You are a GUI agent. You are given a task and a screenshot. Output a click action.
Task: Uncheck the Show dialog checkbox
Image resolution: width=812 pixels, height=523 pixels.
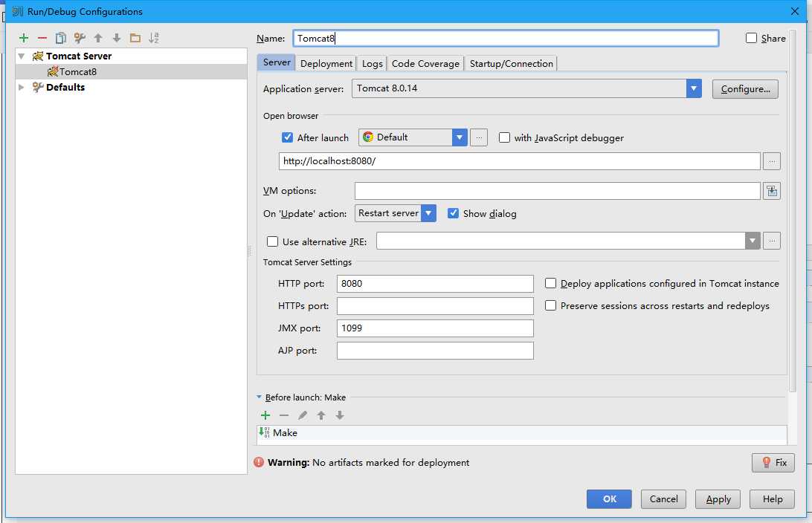click(x=453, y=213)
